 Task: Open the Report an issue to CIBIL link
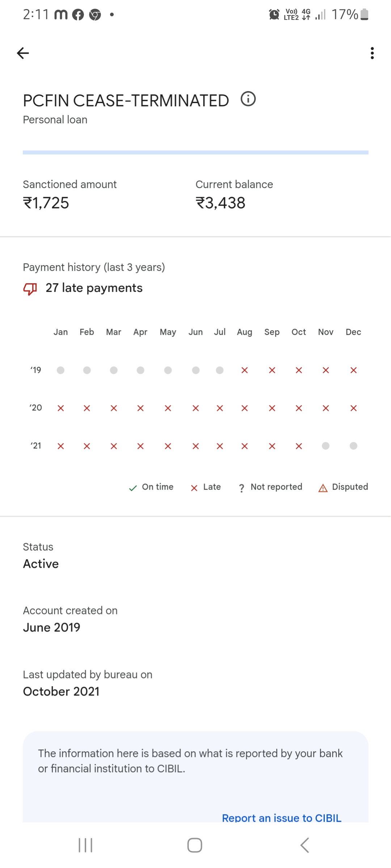click(282, 817)
